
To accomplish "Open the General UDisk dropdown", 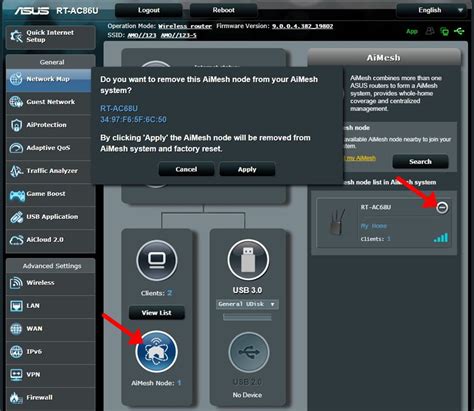I will 247,304.
